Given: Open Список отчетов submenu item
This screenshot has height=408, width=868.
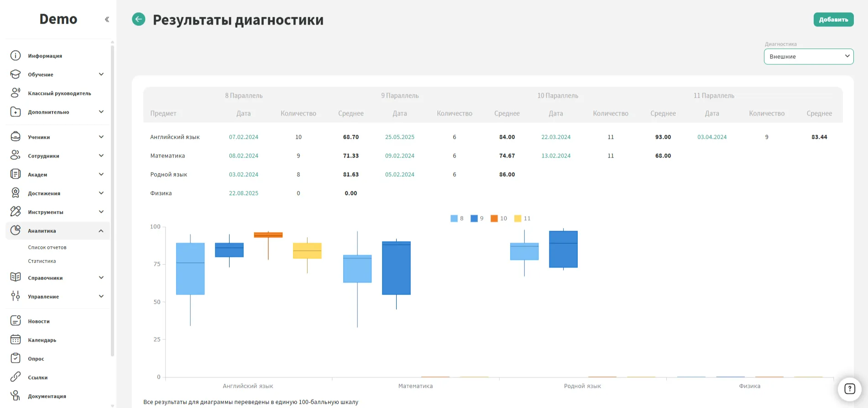Looking at the screenshot, I should pyautogui.click(x=47, y=247).
